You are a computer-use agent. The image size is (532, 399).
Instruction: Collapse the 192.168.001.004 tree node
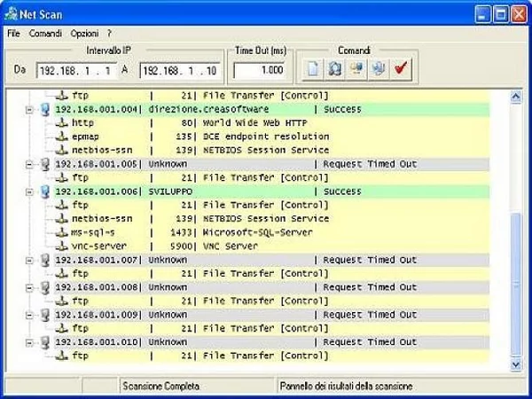(x=29, y=110)
